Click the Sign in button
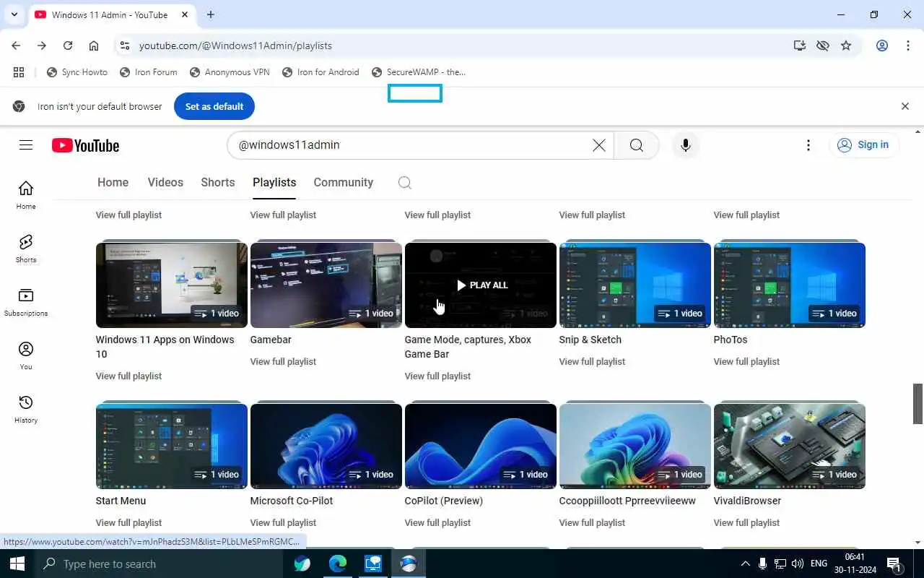The image size is (924, 578). tap(863, 145)
